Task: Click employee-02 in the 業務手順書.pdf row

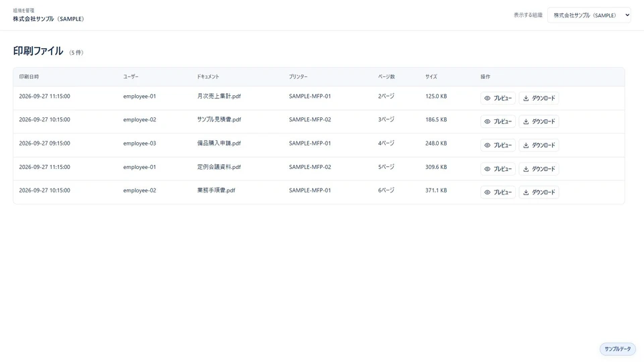Action: (x=140, y=190)
